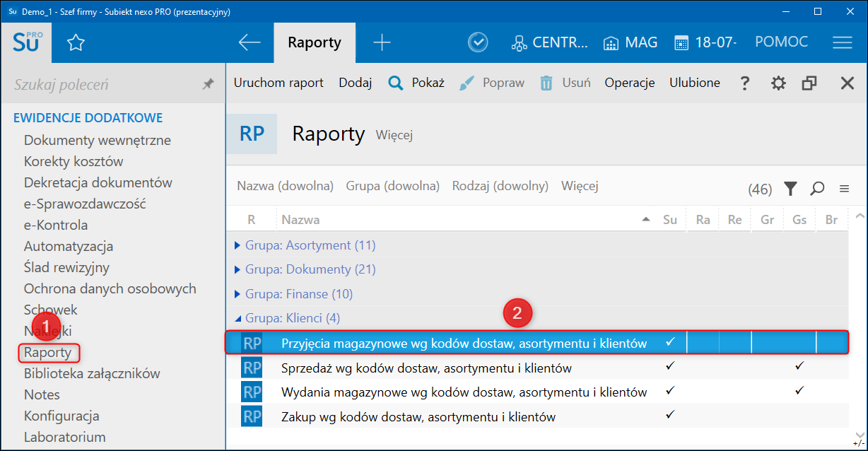
Task: Click the Popraw brush button
Action: pyautogui.click(x=492, y=83)
